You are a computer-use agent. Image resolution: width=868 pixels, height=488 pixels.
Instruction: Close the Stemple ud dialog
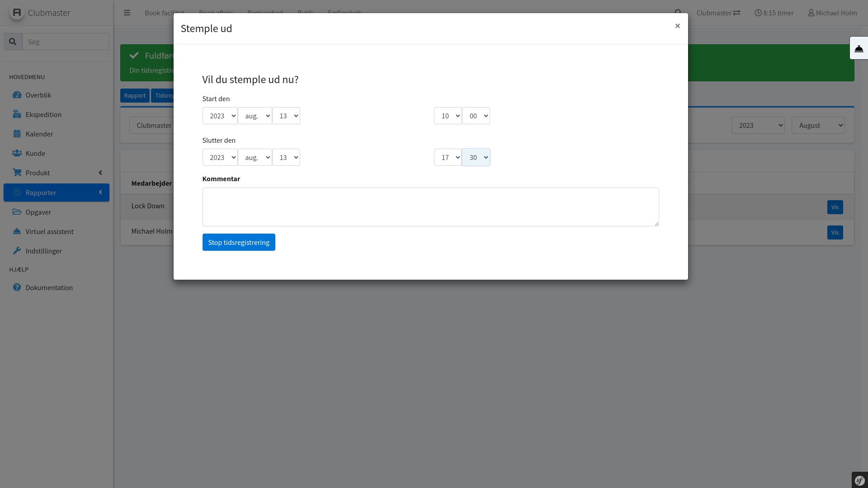tap(677, 26)
